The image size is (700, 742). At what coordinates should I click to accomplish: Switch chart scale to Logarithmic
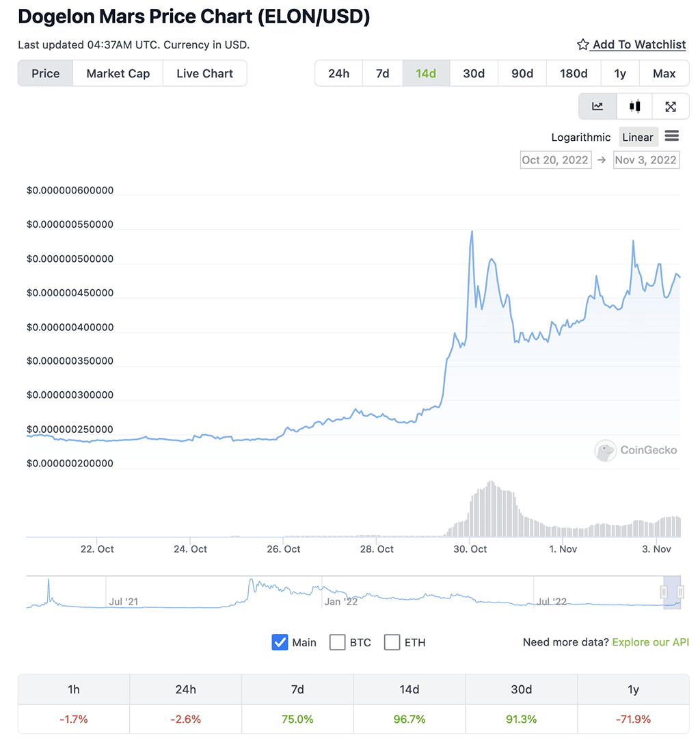coord(581,137)
